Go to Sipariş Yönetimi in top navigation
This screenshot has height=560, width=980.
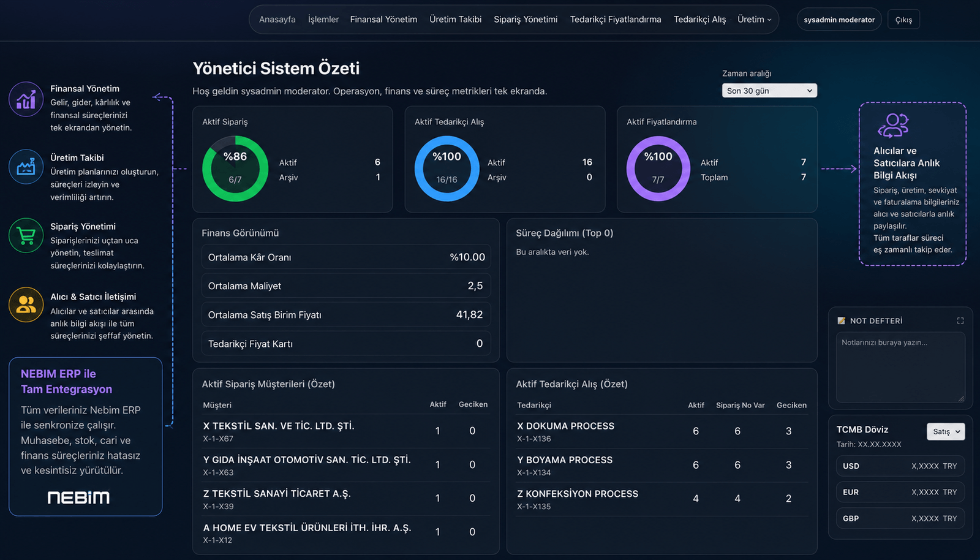(526, 20)
